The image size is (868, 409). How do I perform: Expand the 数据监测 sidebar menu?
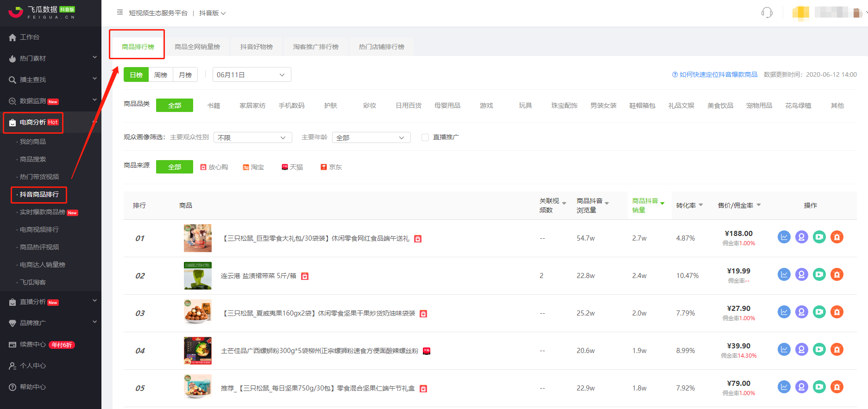point(50,101)
